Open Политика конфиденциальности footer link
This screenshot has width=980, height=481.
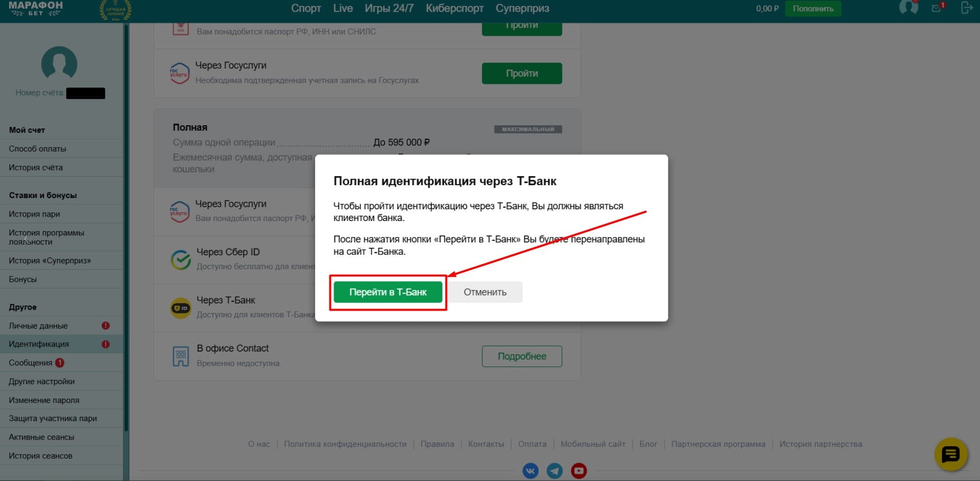(x=345, y=444)
